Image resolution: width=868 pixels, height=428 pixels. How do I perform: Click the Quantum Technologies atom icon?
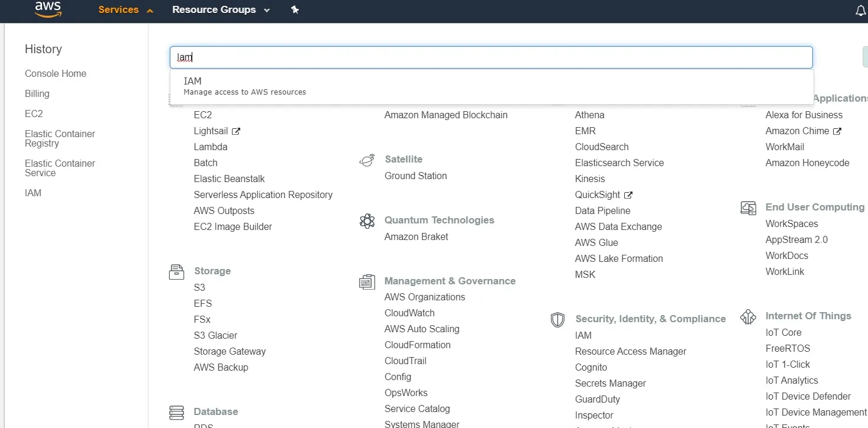pos(367,221)
